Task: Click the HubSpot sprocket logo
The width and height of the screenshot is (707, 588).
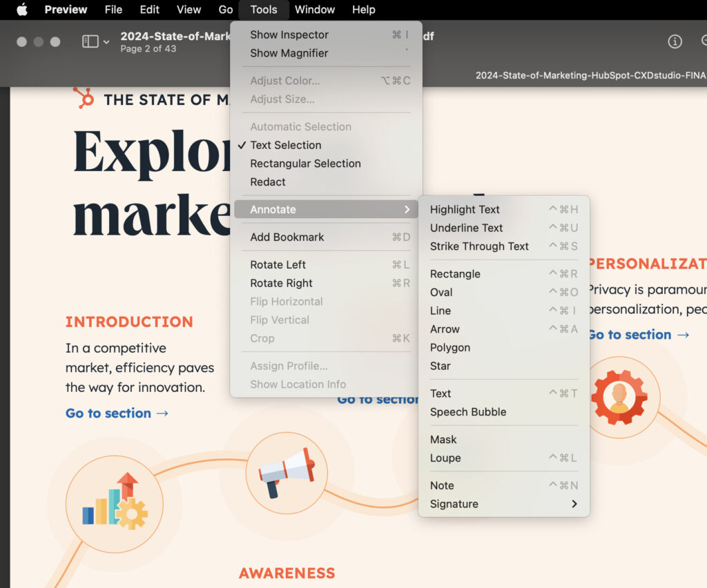Action: click(84, 98)
